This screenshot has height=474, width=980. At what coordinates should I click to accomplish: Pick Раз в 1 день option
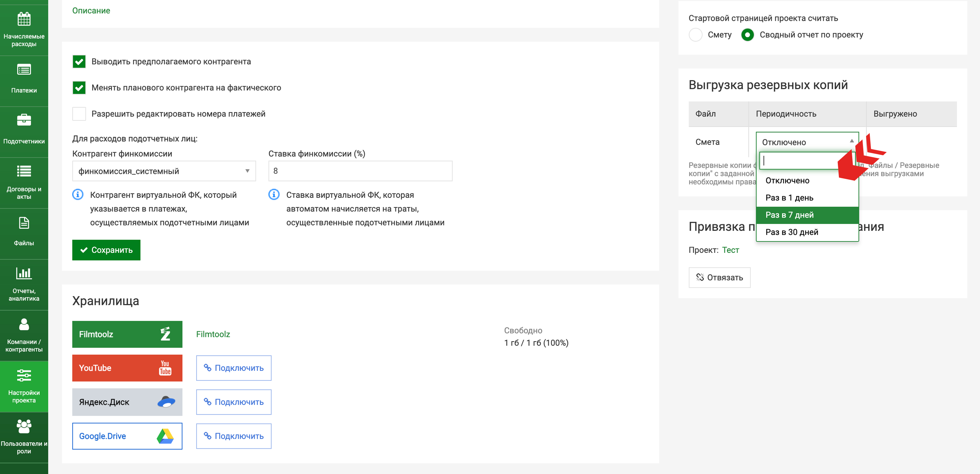coord(807,198)
